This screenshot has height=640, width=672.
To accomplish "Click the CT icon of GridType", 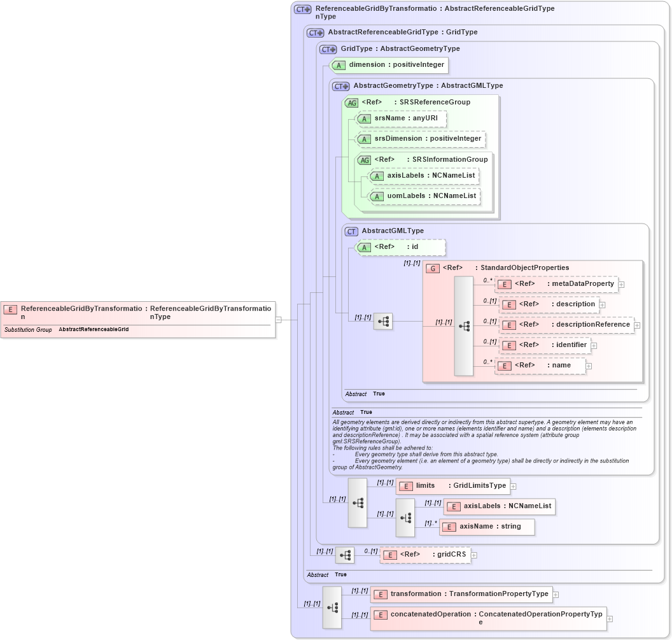I will [329, 50].
